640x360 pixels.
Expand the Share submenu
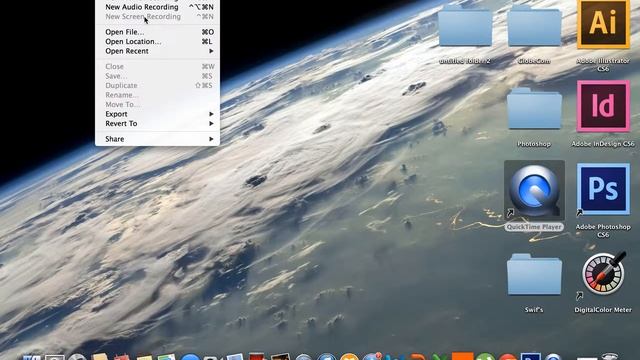(158, 139)
